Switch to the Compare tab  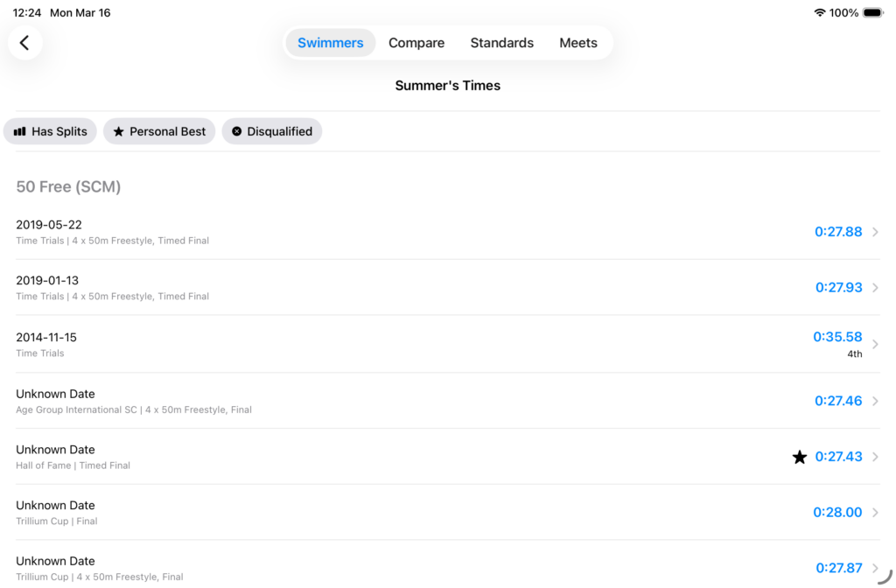coord(416,43)
